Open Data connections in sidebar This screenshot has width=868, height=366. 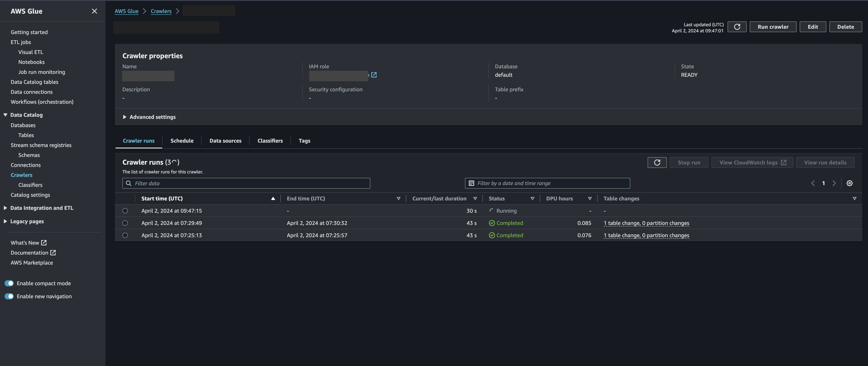point(31,92)
